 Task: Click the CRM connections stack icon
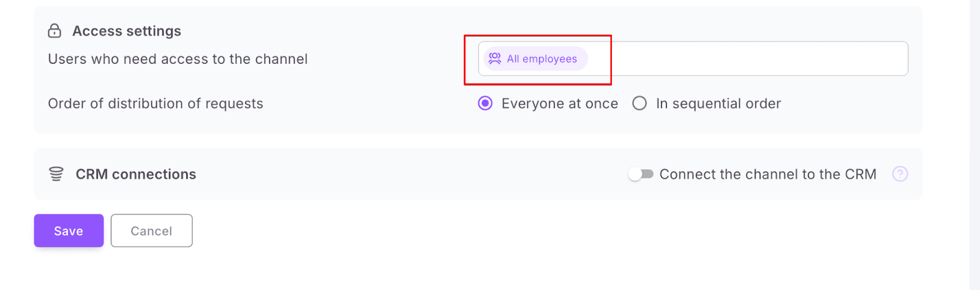point(56,174)
